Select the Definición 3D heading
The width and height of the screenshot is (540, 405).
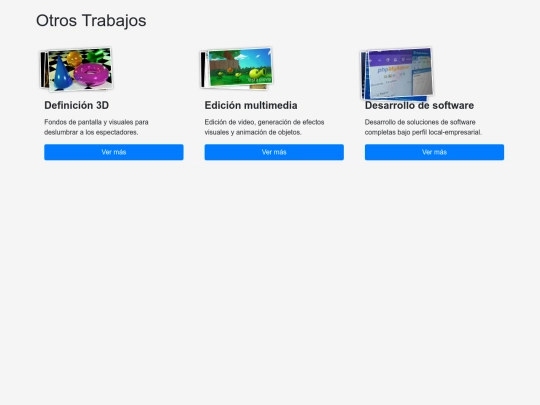tap(76, 105)
